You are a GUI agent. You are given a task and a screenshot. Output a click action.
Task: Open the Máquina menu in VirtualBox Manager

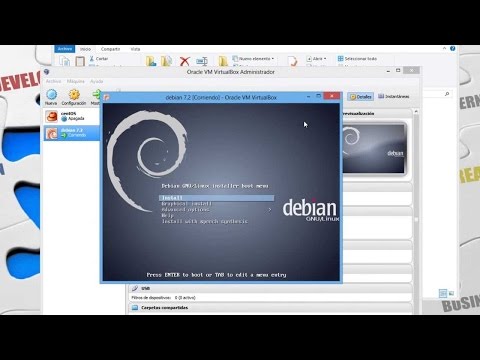(x=75, y=81)
